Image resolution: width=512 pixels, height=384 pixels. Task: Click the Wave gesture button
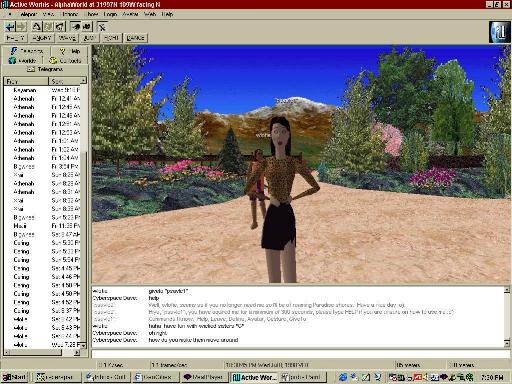[67, 38]
